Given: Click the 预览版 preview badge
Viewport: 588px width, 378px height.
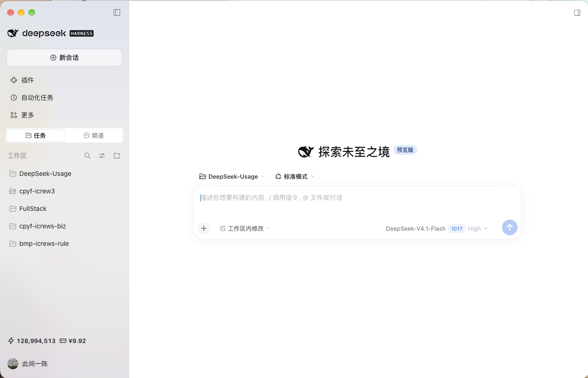Looking at the screenshot, I should 405,150.
